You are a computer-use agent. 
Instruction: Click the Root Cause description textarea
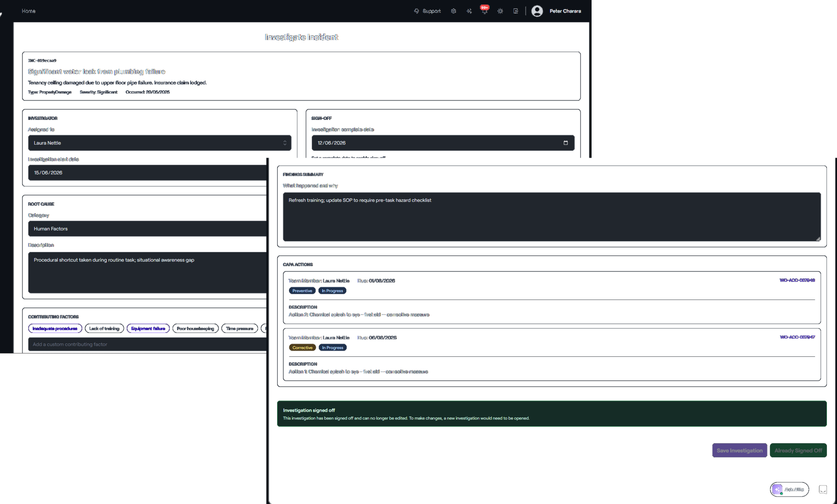tap(148, 273)
